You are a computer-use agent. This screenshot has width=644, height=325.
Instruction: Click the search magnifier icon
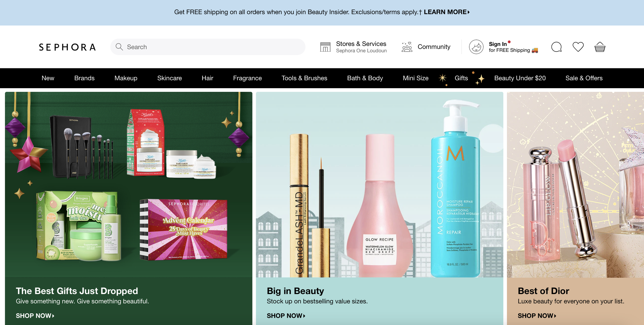[119, 47]
